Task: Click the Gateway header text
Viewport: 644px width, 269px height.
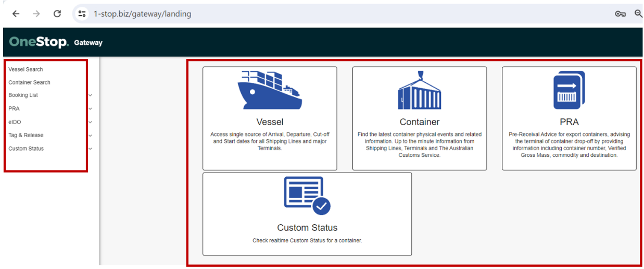Action: tap(88, 43)
